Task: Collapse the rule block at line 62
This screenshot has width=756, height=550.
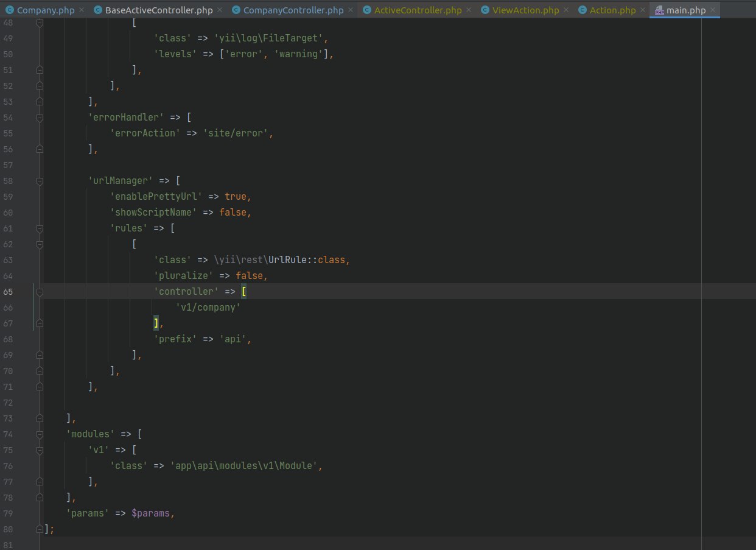Action: [40, 244]
